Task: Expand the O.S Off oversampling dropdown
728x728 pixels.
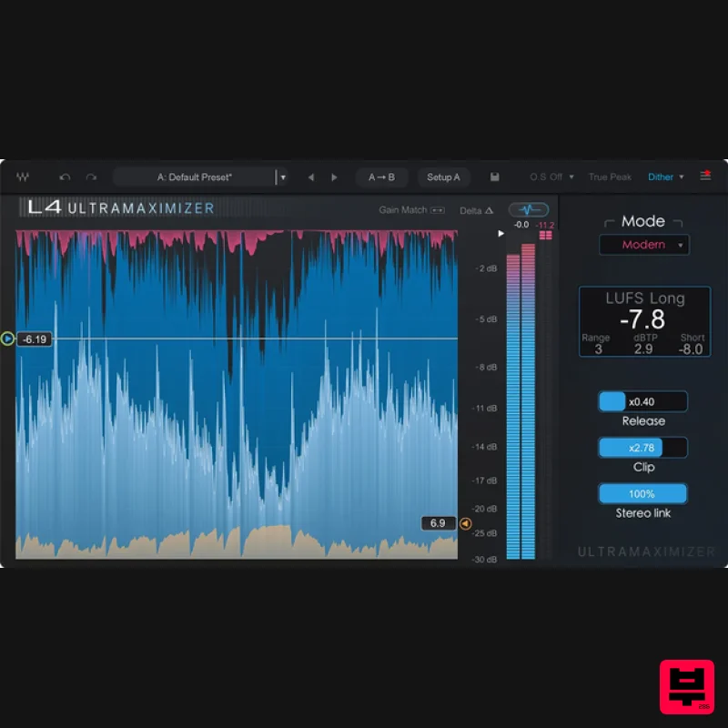Action: click(x=551, y=177)
